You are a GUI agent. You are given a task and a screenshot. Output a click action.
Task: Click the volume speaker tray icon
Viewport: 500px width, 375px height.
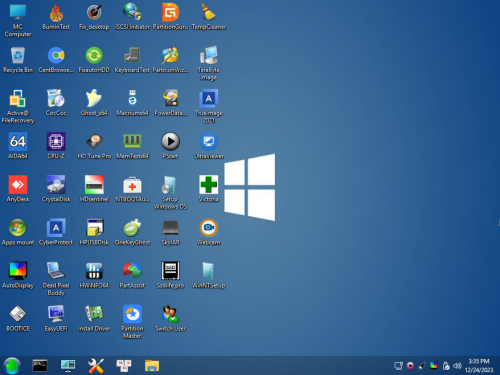coord(457,366)
